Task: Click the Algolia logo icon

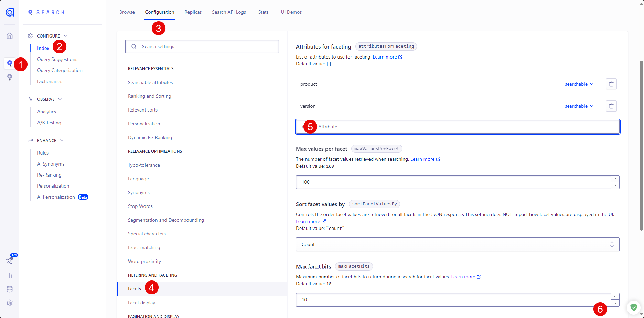Action: click(x=10, y=12)
